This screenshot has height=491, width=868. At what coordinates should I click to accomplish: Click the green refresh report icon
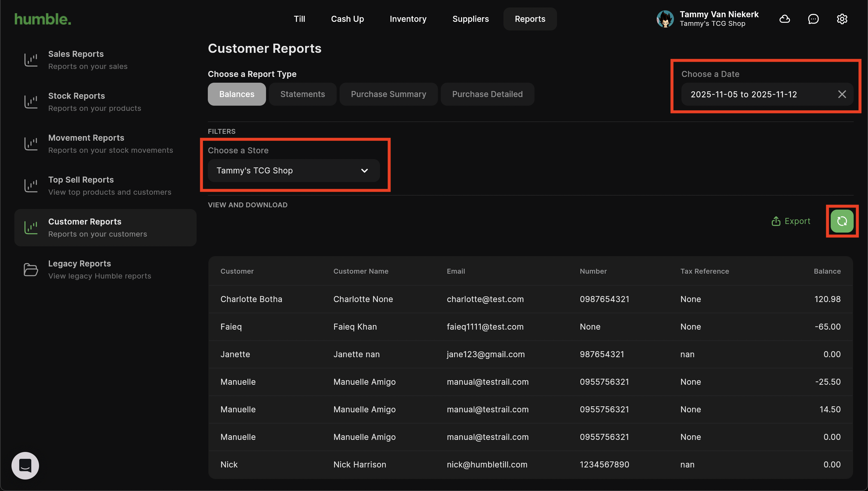click(x=841, y=221)
